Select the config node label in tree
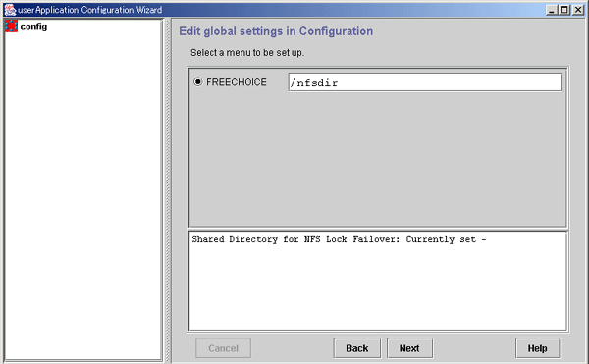Screen dimensions: 589x364 [33, 26]
